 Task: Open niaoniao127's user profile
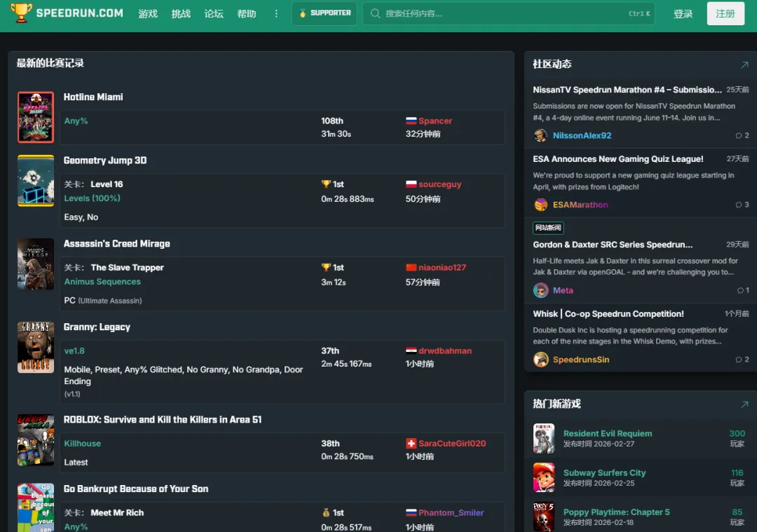pos(442,268)
